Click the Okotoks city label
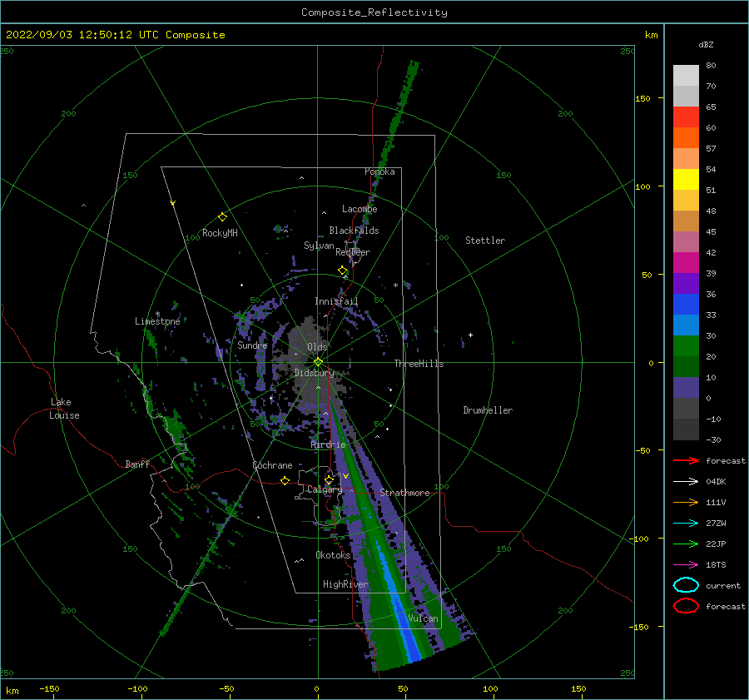The image size is (749, 700). tap(333, 555)
